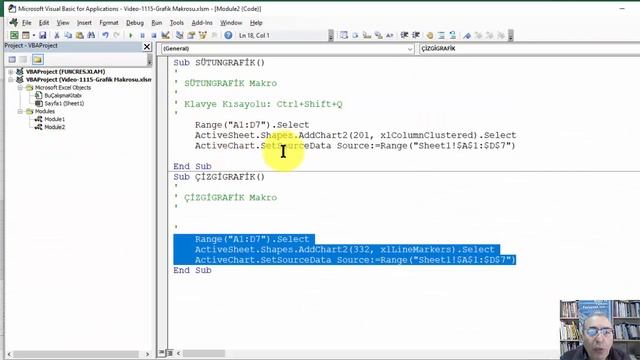Viewport: 640px width, 360px height.
Task: Open the View menu
Action: [x=63, y=23]
